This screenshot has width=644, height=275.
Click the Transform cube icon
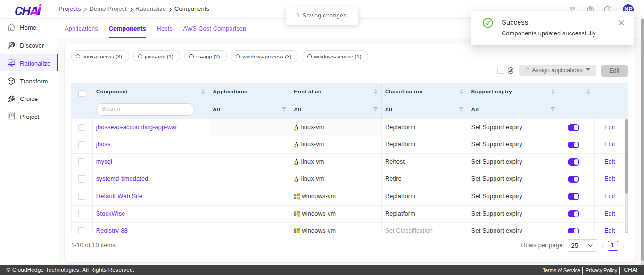(x=11, y=81)
